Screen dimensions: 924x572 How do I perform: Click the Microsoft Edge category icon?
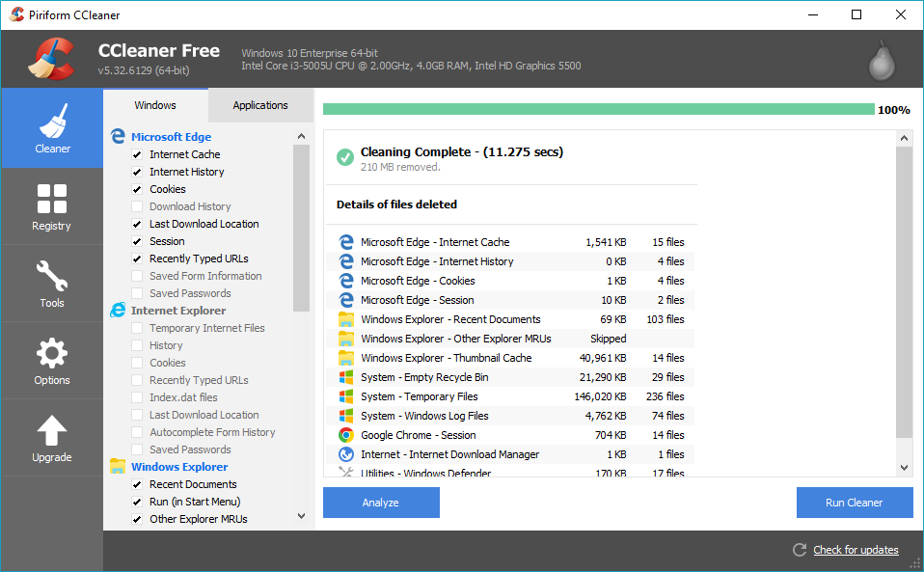click(x=118, y=136)
